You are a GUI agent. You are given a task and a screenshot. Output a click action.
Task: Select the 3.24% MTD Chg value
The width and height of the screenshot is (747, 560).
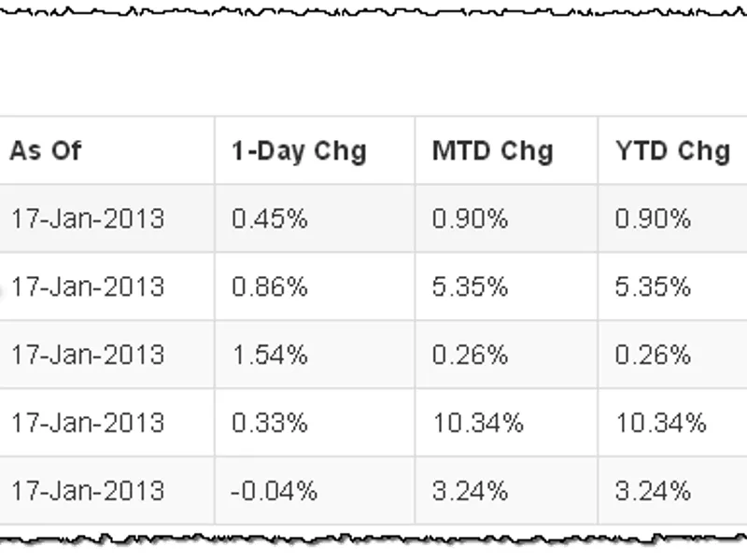click(471, 491)
